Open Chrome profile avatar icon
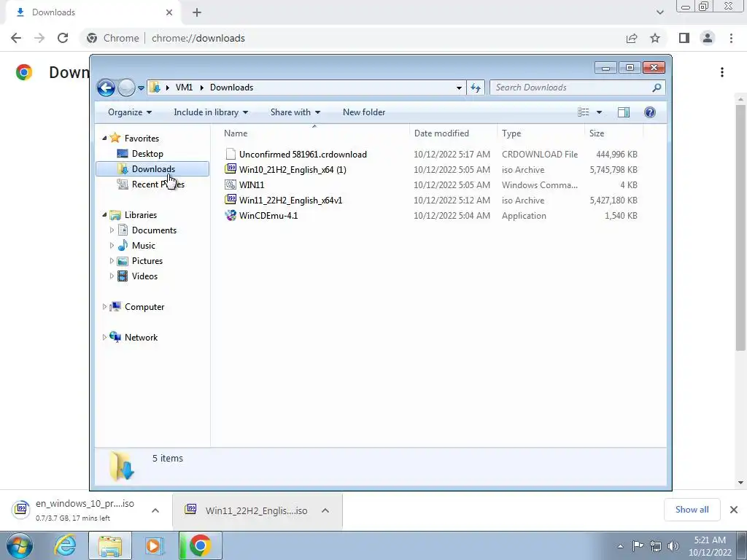747x560 pixels. pyautogui.click(x=708, y=38)
